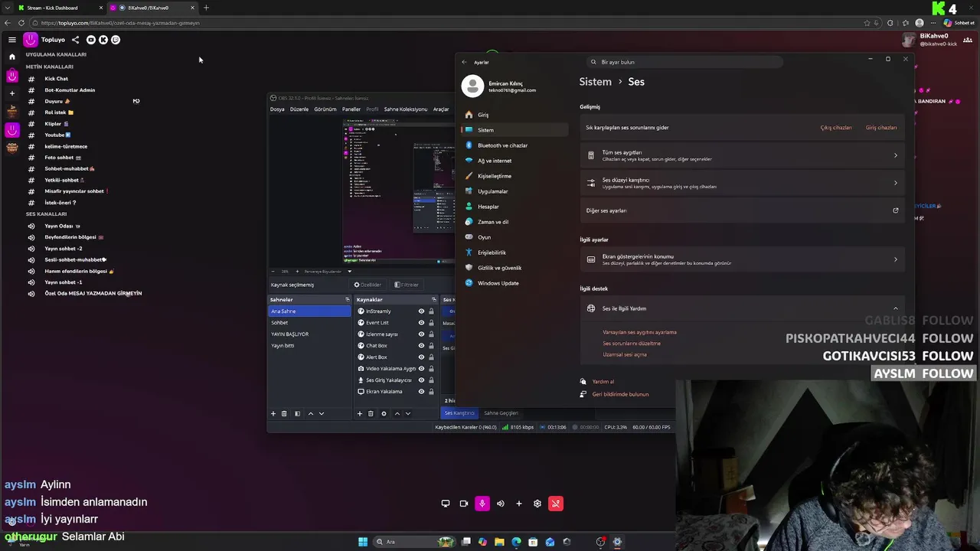Open the Sahneler panel dock menu
The image size is (980, 551).
click(x=347, y=300)
